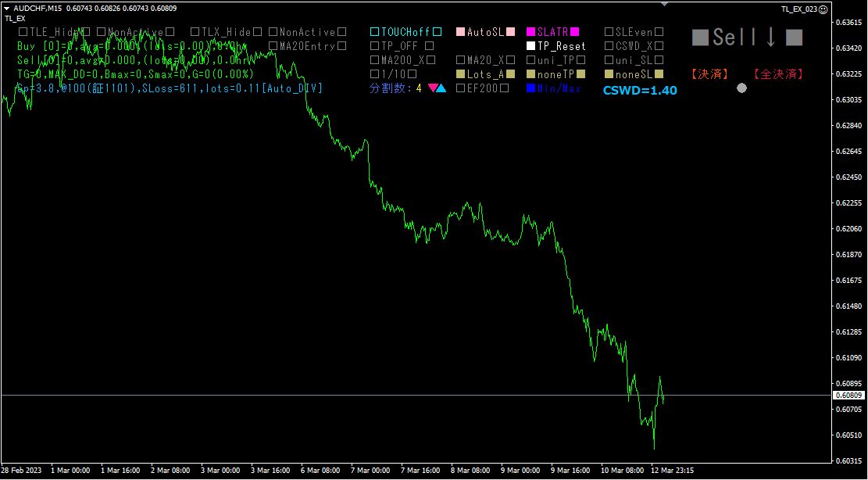Toggle the noneSL setting

coord(634,73)
